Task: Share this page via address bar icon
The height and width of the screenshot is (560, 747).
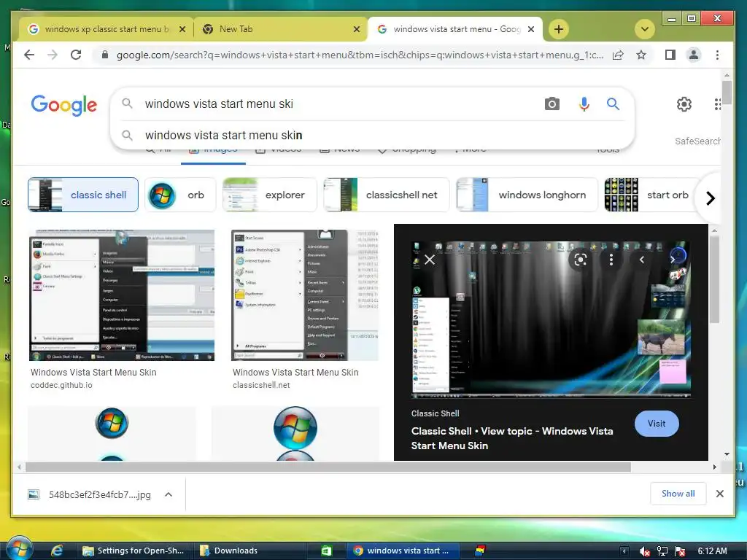Action: tap(618, 55)
